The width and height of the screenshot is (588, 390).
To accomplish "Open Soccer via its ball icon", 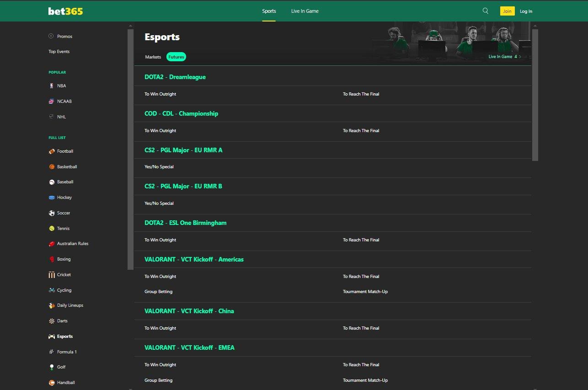I will click(52, 213).
